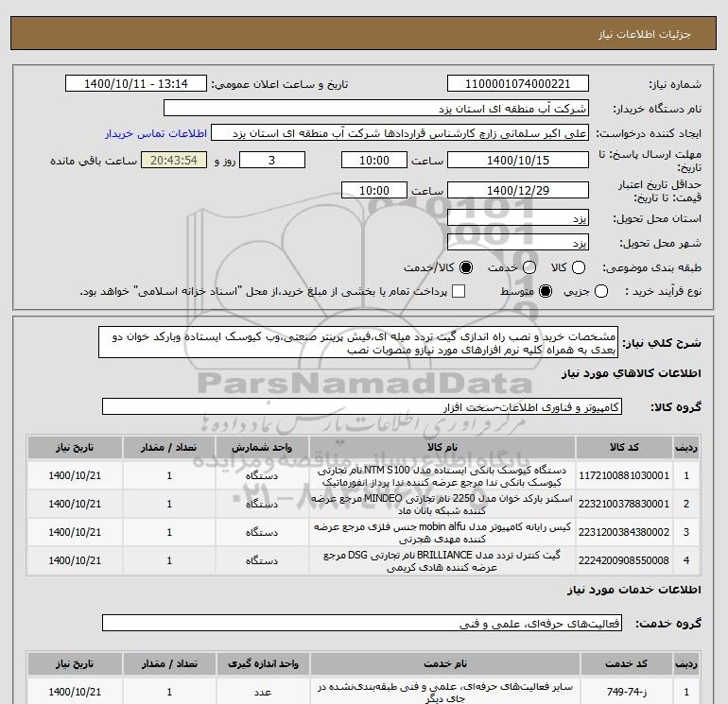Screen dimensions: 728x704
Task: Click the countdown timer 20:43:54
Action: (174, 160)
